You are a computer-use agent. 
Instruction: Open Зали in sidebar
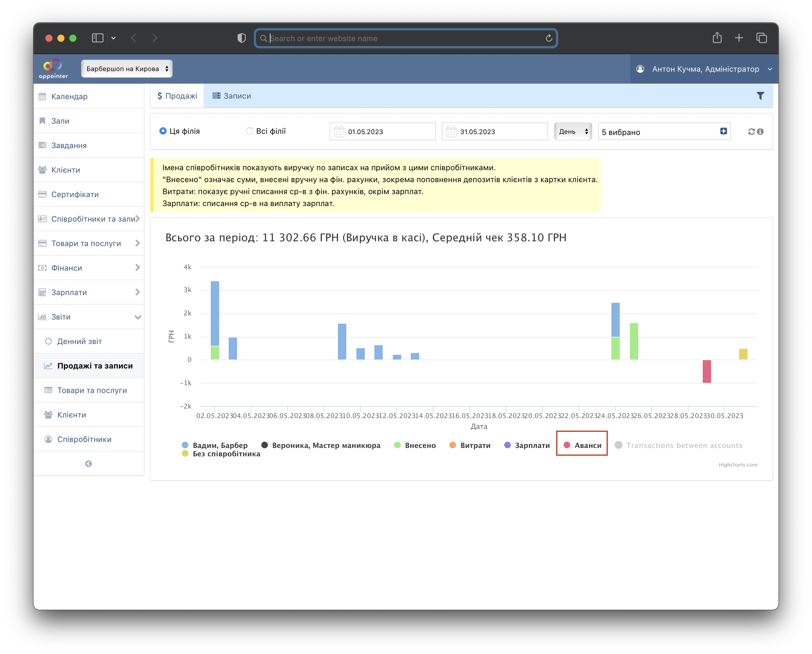click(x=89, y=121)
